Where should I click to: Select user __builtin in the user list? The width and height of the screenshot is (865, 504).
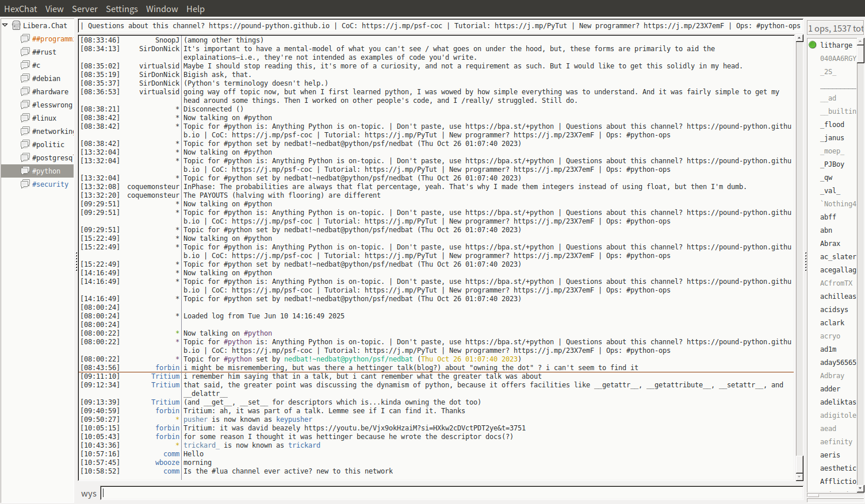pyautogui.click(x=838, y=111)
